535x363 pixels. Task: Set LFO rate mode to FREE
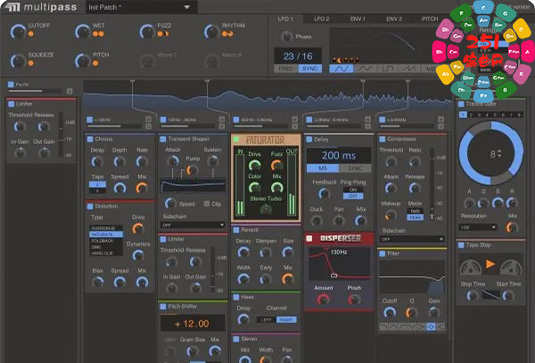(286, 69)
